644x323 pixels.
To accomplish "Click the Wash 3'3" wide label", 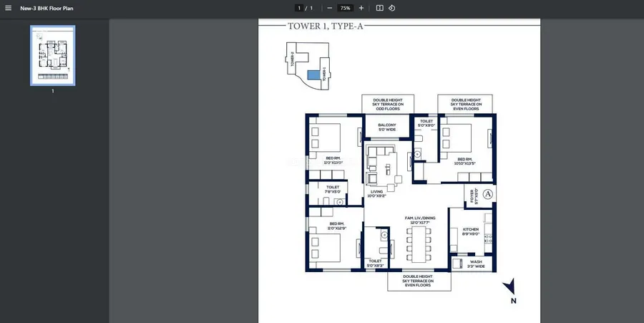I will pos(476,264).
